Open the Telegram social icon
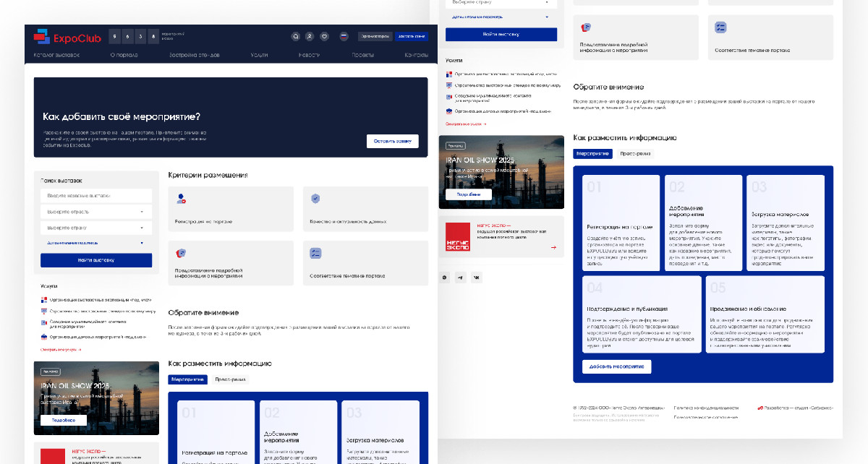Viewport: 868px width, 464px height. click(461, 278)
